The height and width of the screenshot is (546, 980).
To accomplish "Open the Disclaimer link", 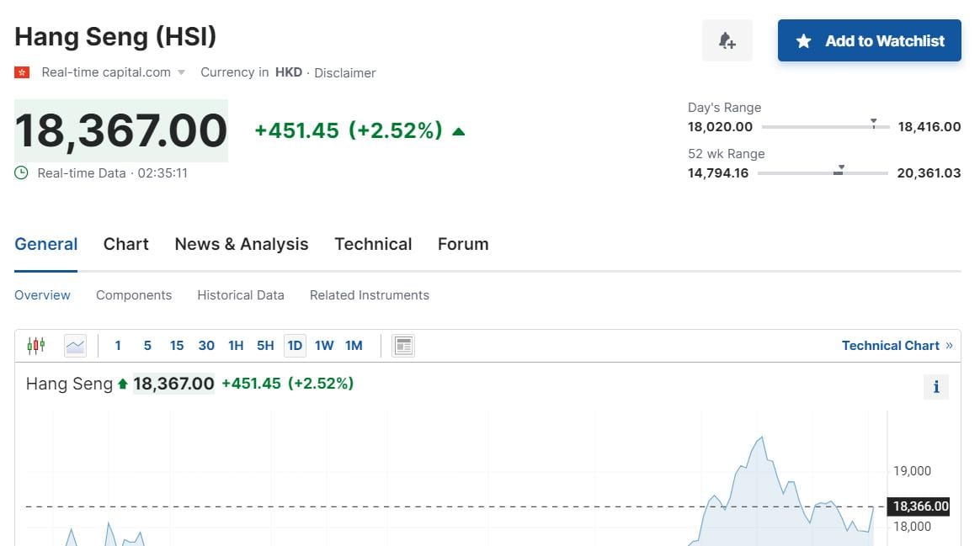I will [x=345, y=72].
